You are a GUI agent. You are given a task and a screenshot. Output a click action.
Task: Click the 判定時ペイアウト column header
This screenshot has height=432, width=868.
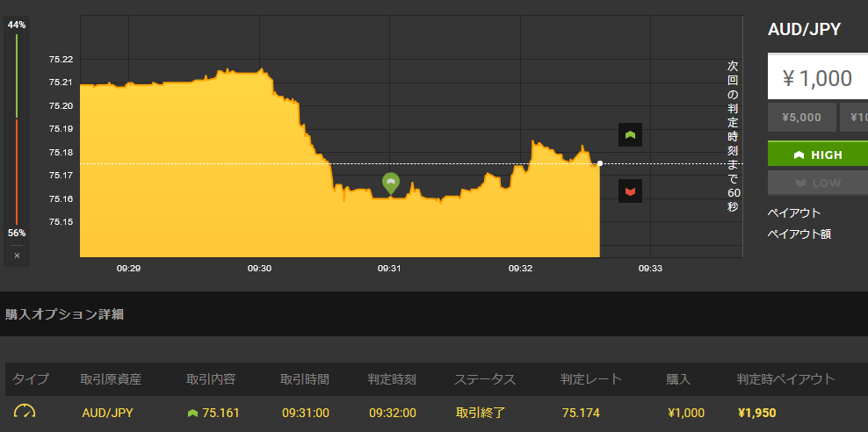785,379
